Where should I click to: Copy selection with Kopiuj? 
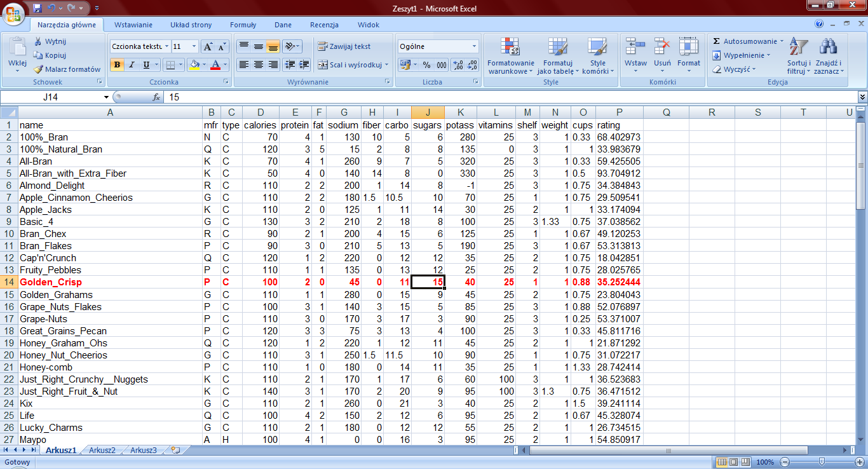pyautogui.click(x=50, y=55)
